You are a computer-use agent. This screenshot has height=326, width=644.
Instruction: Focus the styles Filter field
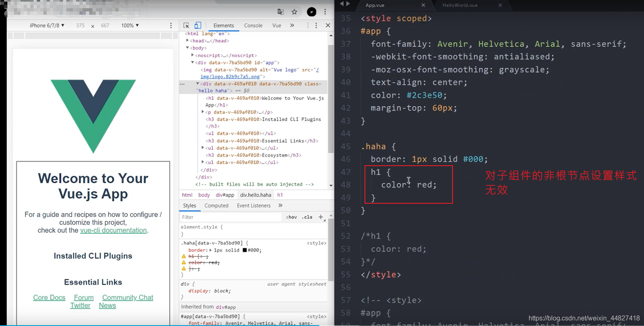(x=231, y=217)
